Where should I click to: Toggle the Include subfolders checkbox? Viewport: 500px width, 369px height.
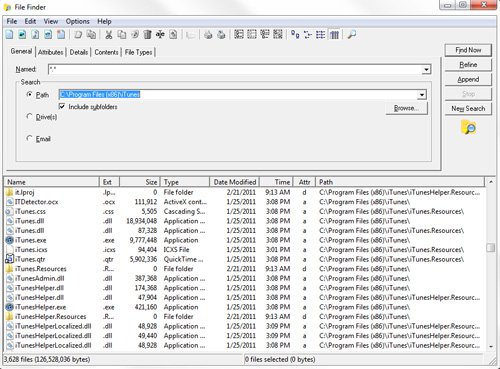[62, 106]
